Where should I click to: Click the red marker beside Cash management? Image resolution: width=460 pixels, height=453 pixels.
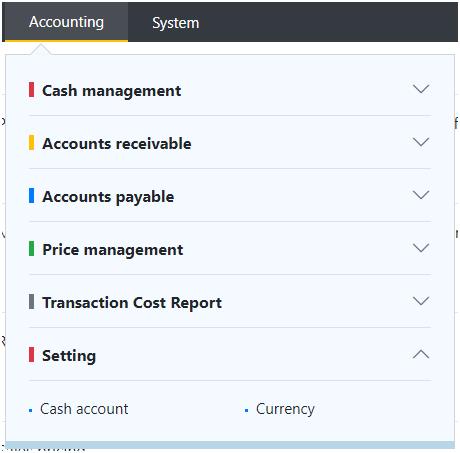[31, 90]
